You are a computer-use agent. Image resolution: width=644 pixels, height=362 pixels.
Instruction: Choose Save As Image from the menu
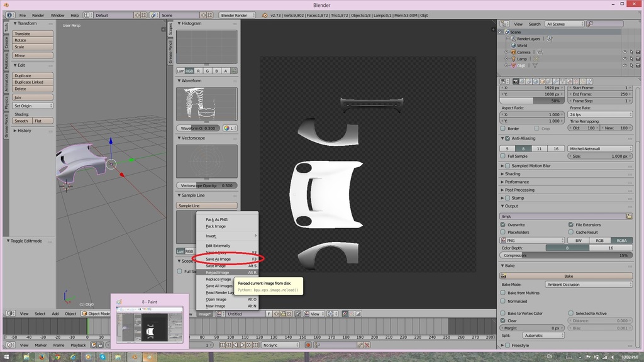pyautogui.click(x=218, y=259)
